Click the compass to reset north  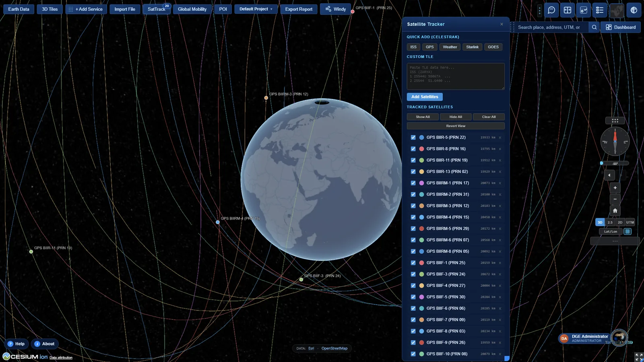click(x=615, y=141)
